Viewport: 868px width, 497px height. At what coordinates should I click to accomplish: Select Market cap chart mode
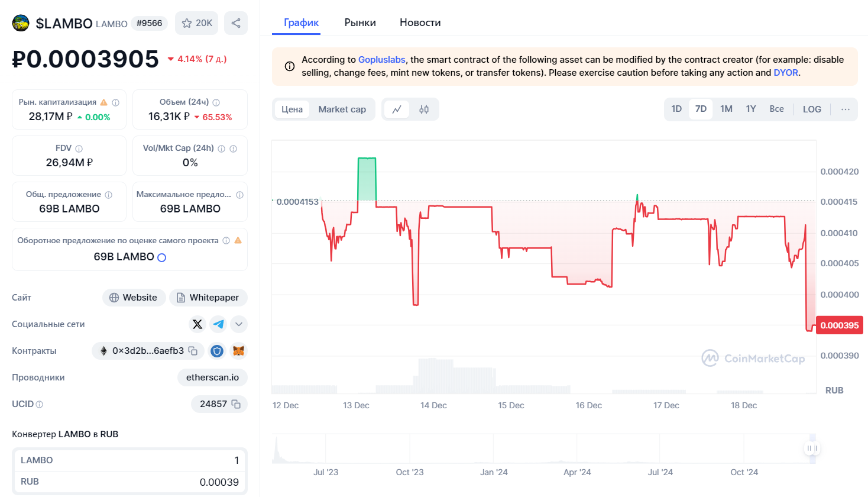342,109
